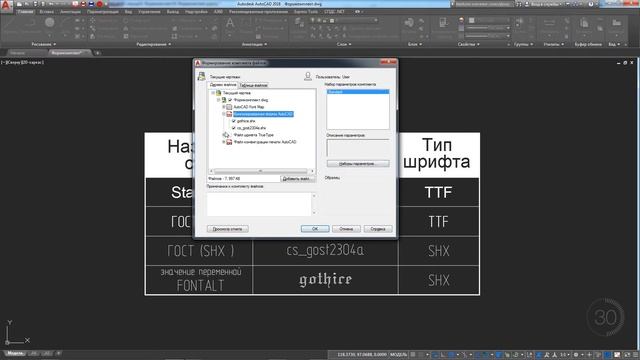
Task: Select the Circle tool in the ribbon
Action: pyautogui.click(x=50, y=23)
